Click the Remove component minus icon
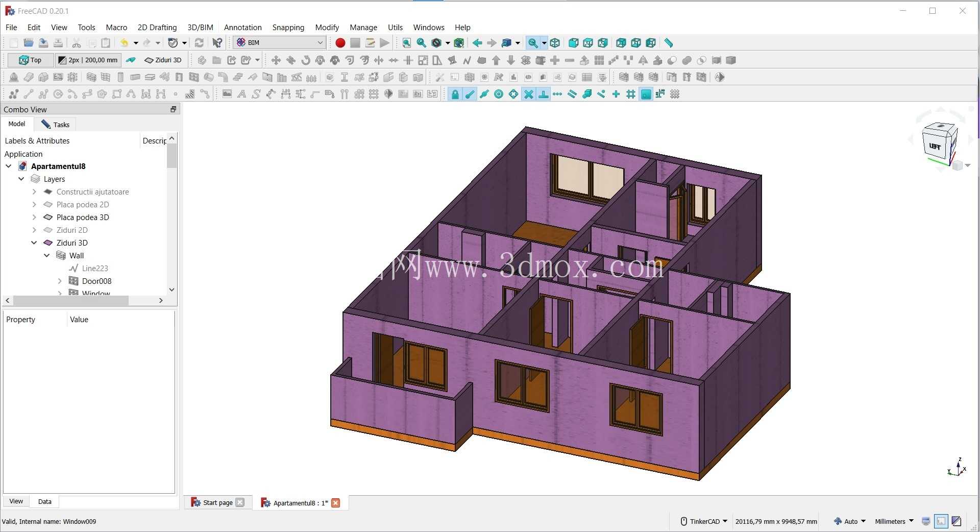The height and width of the screenshot is (532, 980). 570,60
